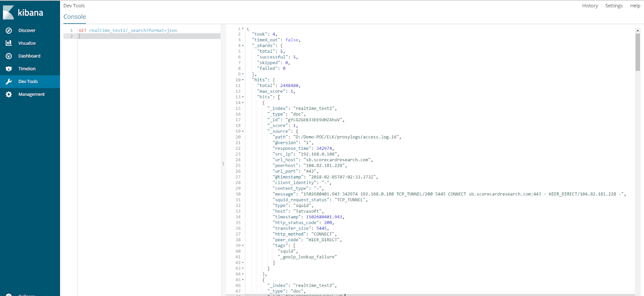Screen dimensions: 644x296
Task: Click url_port value 443
Action: pyautogui.click(x=310, y=172)
